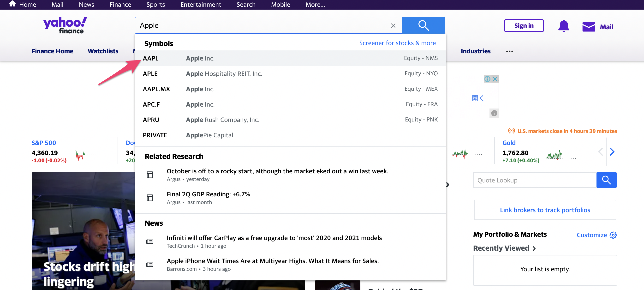Image resolution: width=644 pixels, height=290 pixels.
Task: Click Entertainment in top navigation bar
Action: 201,5
